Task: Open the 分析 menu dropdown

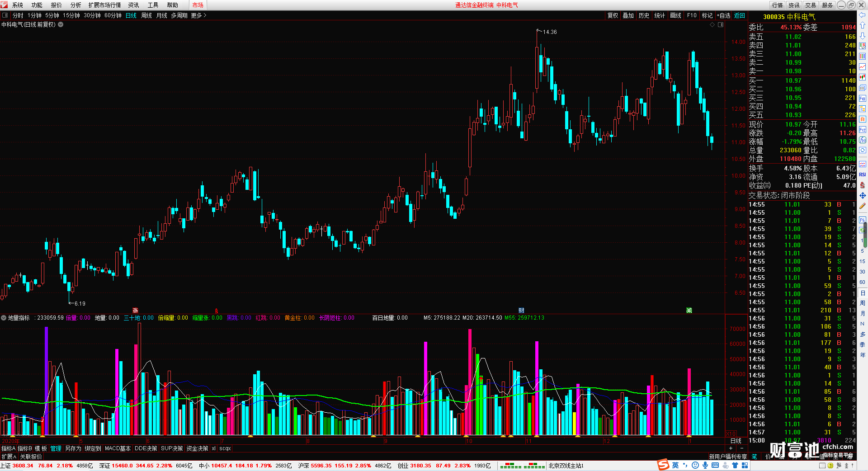Action: [75, 5]
